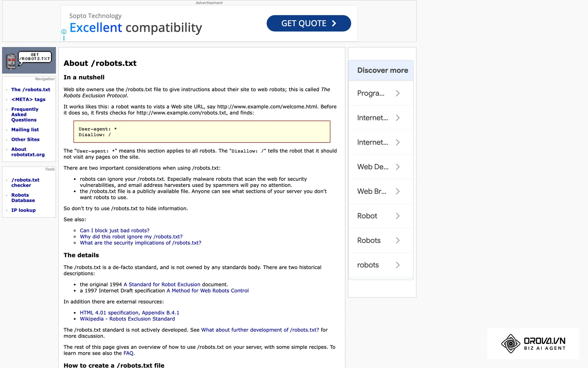Expand the first Internet... discover item
The image size is (588, 368).
point(381,118)
